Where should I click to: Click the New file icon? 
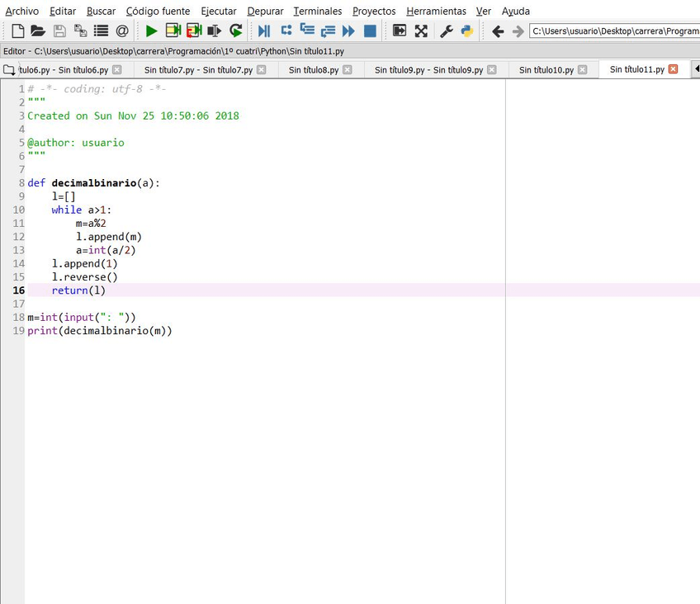(17, 31)
